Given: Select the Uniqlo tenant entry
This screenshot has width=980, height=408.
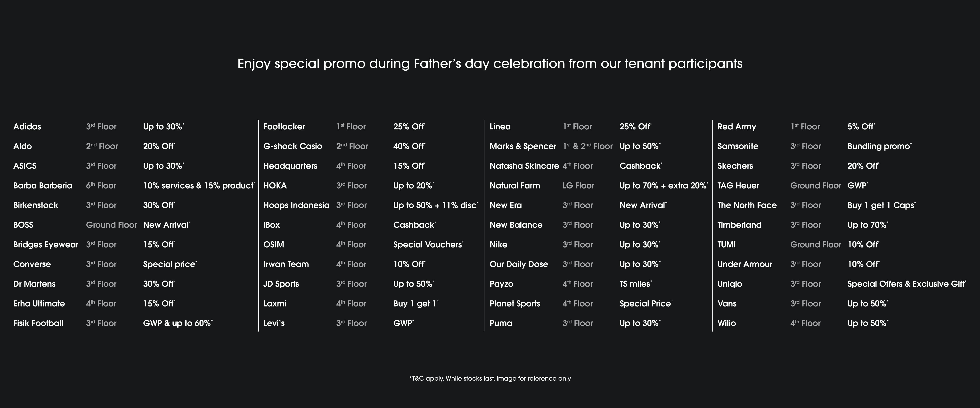Looking at the screenshot, I should pos(729,284).
